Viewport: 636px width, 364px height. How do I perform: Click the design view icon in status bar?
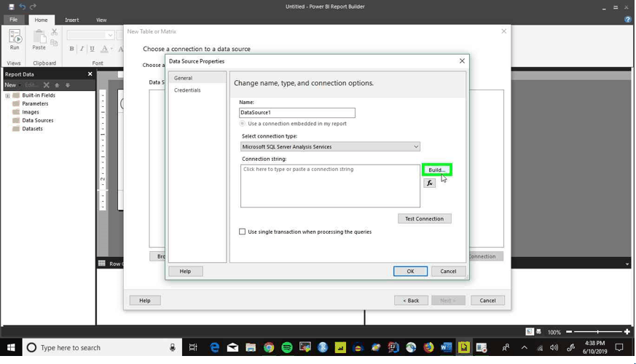(530, 331)
